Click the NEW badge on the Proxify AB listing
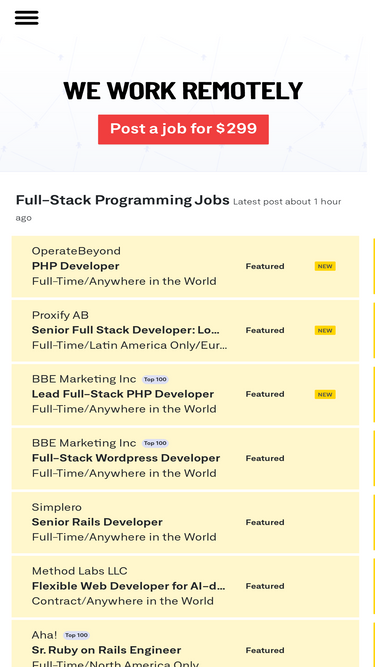Image resolution: width=375 pixels, height=667 pixels. [325, 331]
